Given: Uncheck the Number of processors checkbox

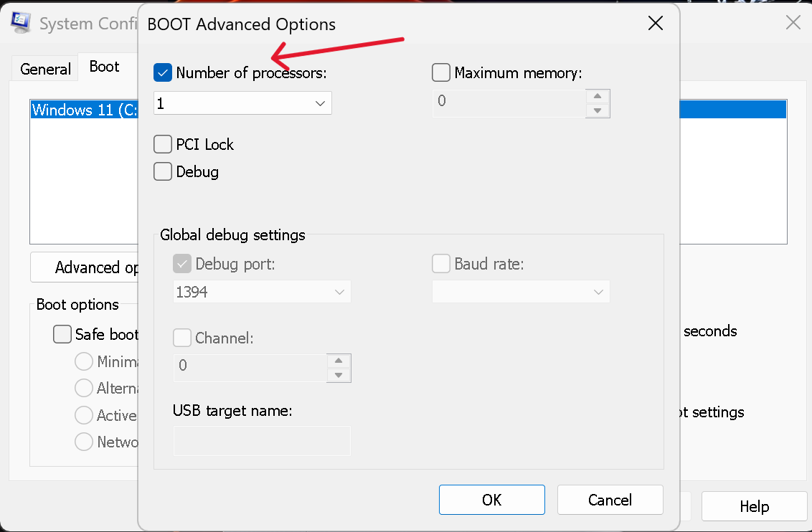Looking at the screenshot, I should point(163,73).
